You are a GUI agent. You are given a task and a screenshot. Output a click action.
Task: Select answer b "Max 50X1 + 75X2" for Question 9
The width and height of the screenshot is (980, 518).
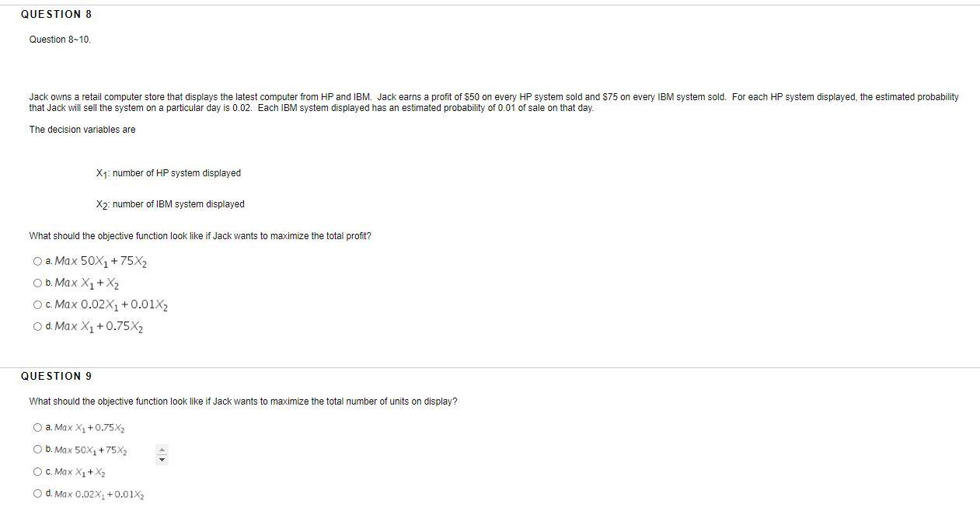pos(37,449)
